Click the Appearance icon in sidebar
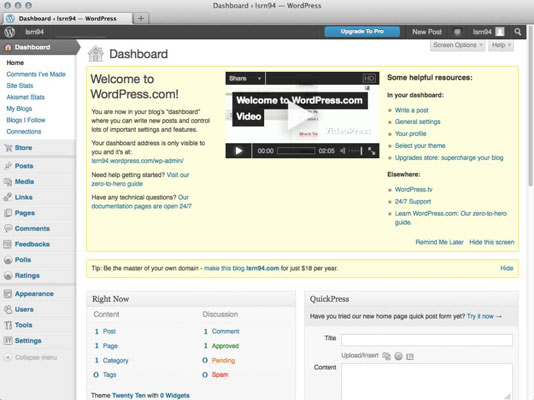The image size is (534, 400). point(8,294)
